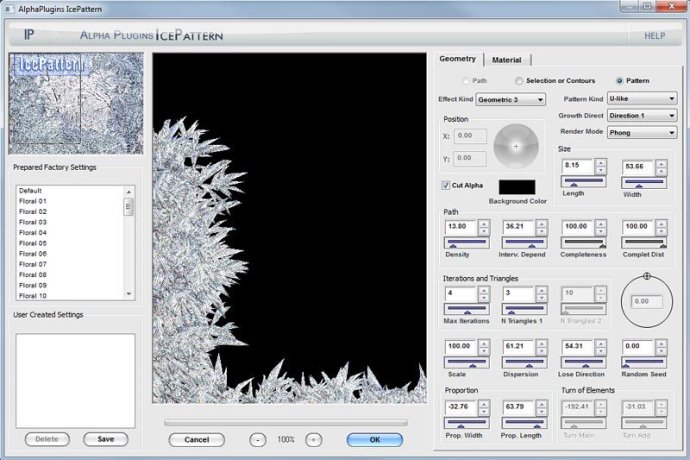Increase Density with stepper up arrow
This screenshot has width=690, height=460.
click(484, 224)
